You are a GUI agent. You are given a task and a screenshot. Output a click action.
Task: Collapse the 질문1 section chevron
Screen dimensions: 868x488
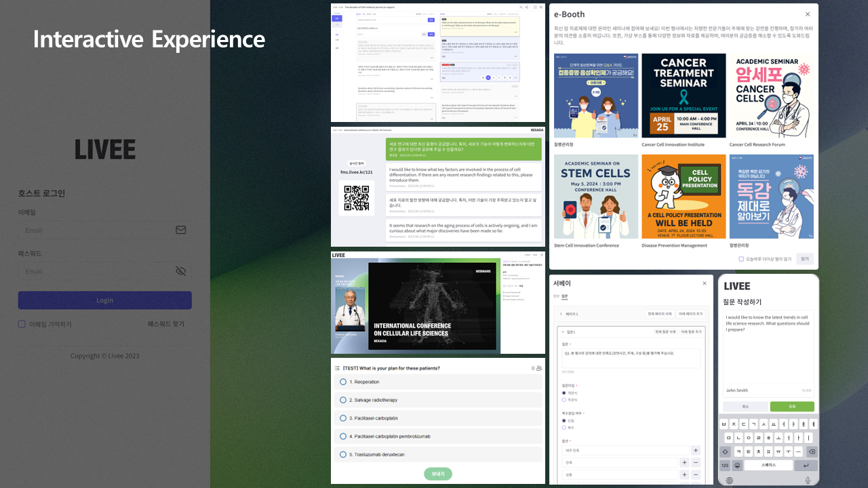point(564,331)
